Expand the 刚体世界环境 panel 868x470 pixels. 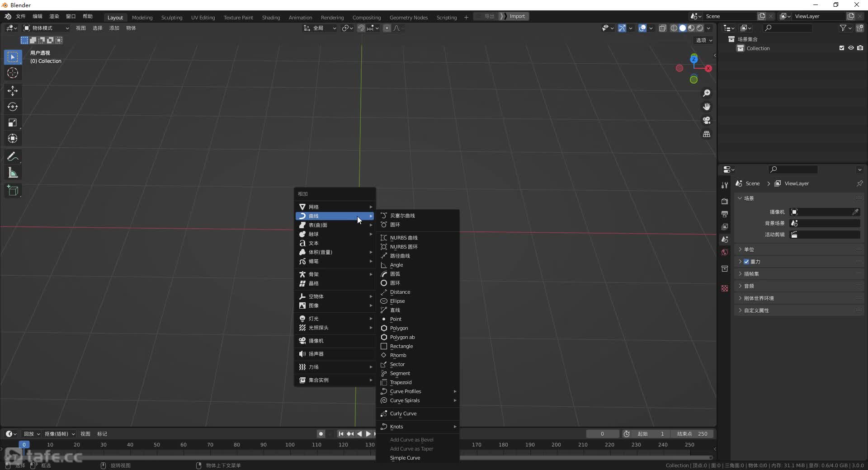[799, 298]
